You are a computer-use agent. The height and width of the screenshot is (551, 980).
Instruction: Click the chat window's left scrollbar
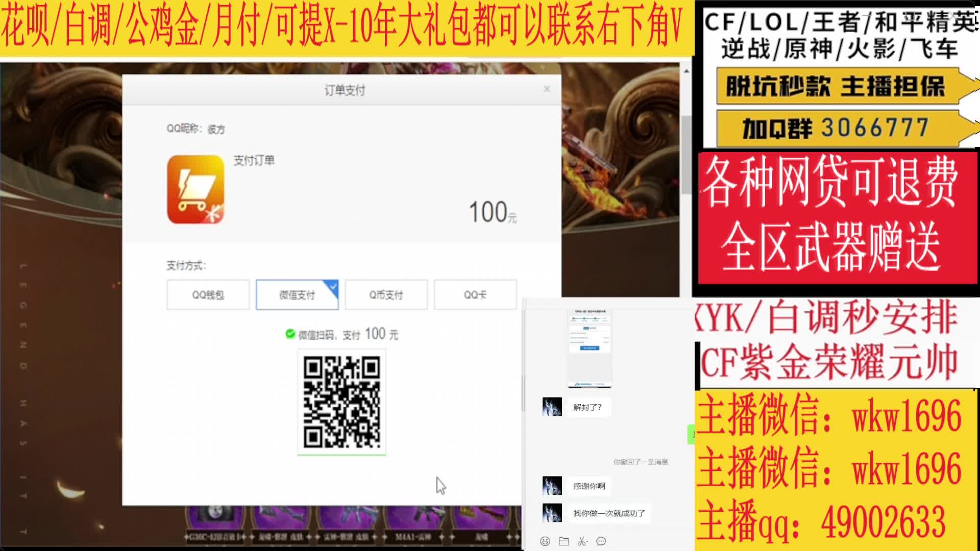pyautogui.click(x=523, y=393)
